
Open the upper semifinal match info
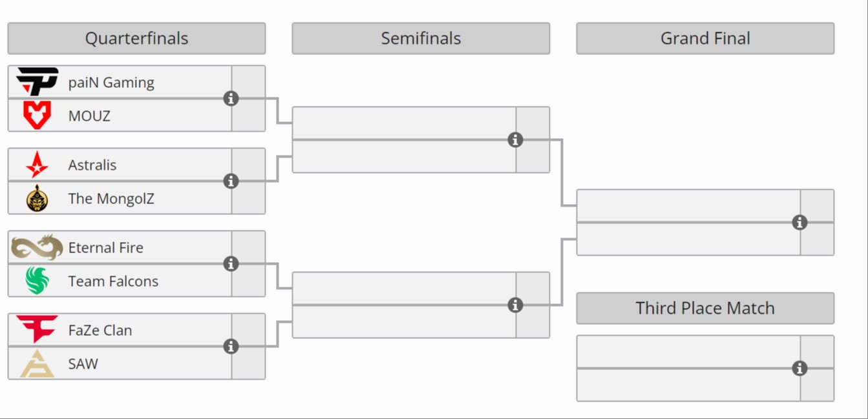point(515,140)
